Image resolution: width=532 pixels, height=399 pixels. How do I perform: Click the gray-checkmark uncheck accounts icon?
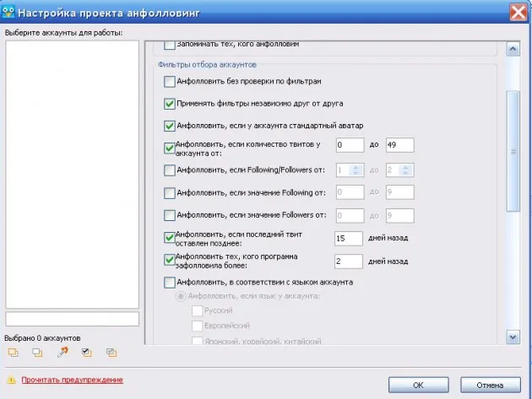click(x=111, y=353)
